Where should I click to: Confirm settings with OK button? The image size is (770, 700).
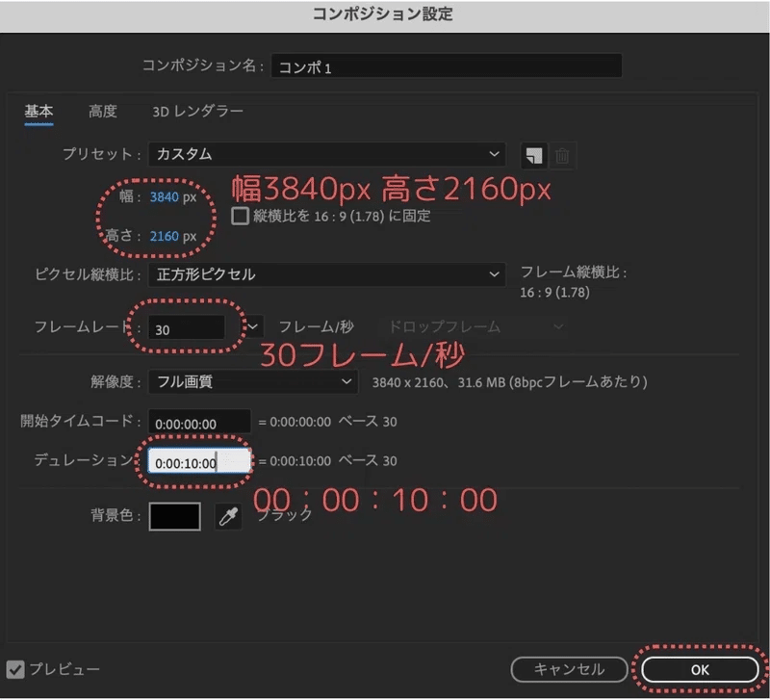(700, 669)
